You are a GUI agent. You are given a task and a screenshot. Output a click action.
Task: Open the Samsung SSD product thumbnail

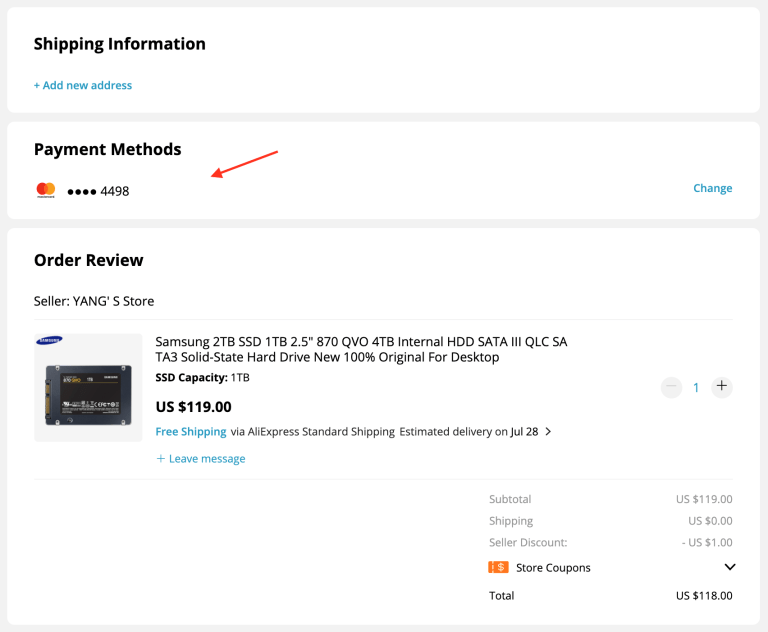click(88, 388)
